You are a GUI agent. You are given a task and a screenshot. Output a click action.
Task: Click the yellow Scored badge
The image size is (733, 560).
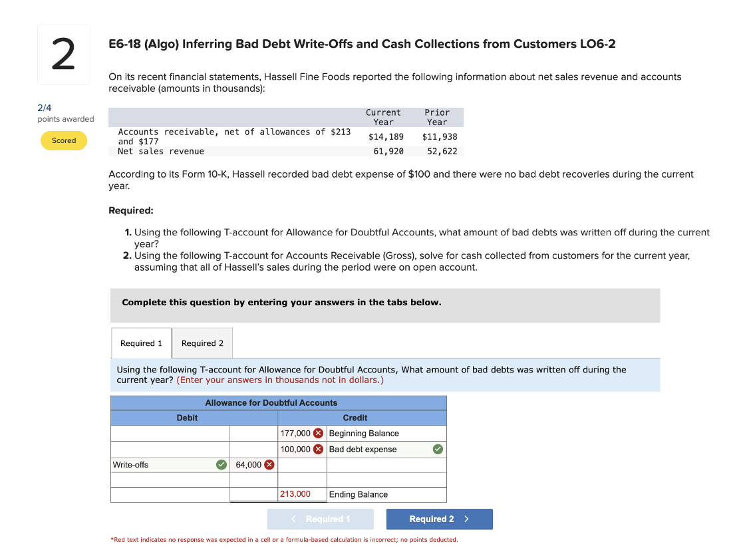(64, 141)
